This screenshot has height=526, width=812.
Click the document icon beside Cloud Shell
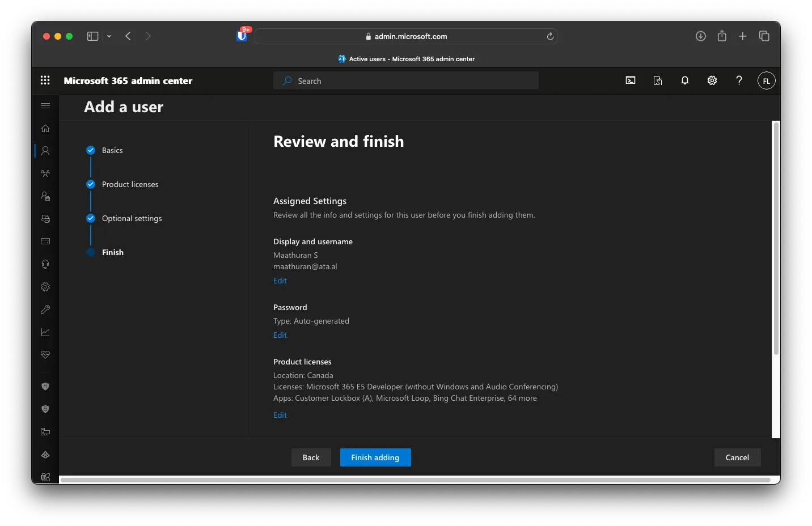[658, 80]
